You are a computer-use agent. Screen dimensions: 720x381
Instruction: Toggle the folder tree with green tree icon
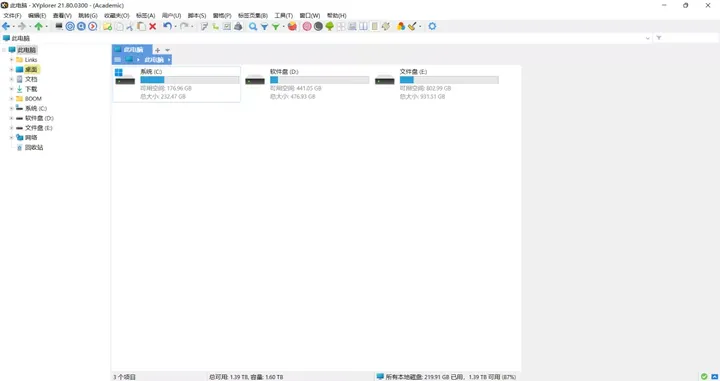tap(330, 27)
